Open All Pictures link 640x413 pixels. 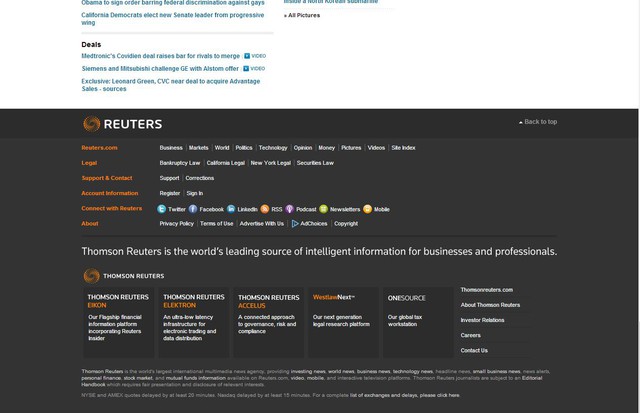(305, 16)
